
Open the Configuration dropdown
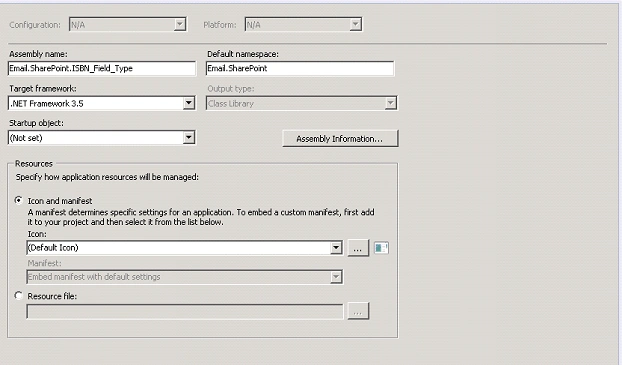pyautogui.click(x=128, y=25)
